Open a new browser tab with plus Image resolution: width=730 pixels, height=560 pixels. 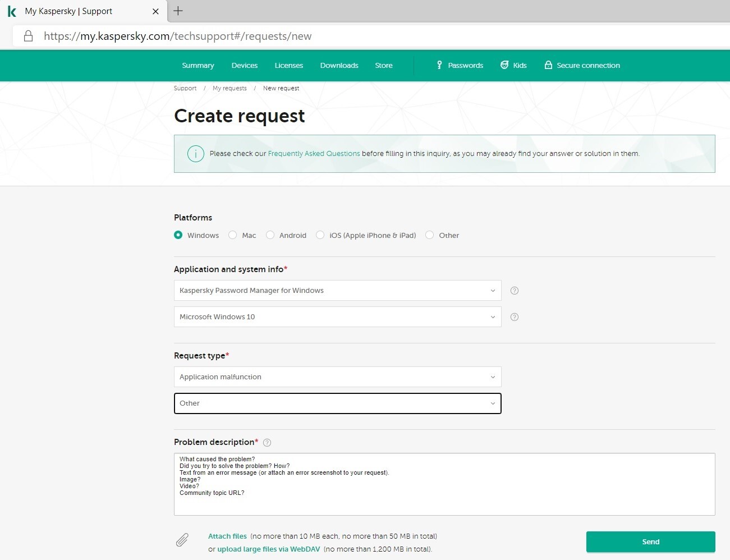pyautogui.click(x=178, y=11)
